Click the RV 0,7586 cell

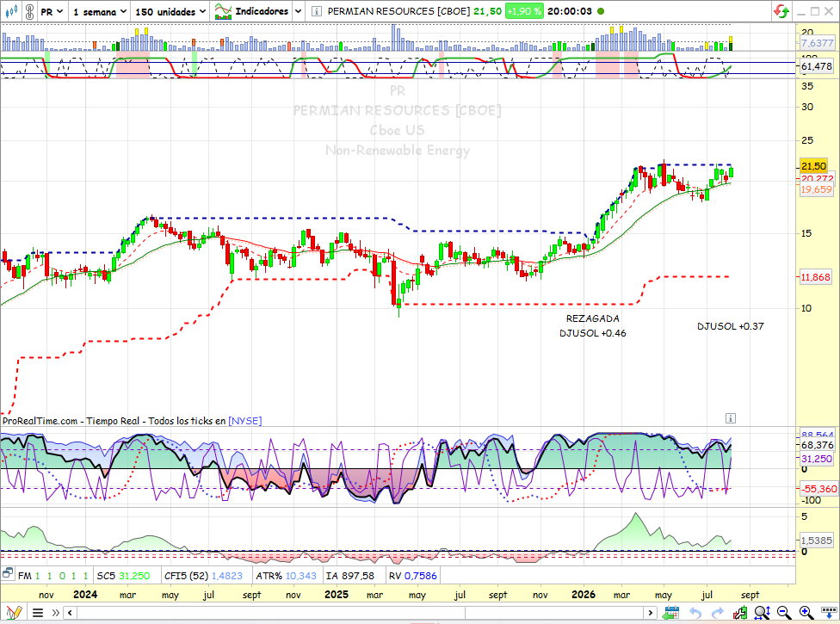coord(412,576)
